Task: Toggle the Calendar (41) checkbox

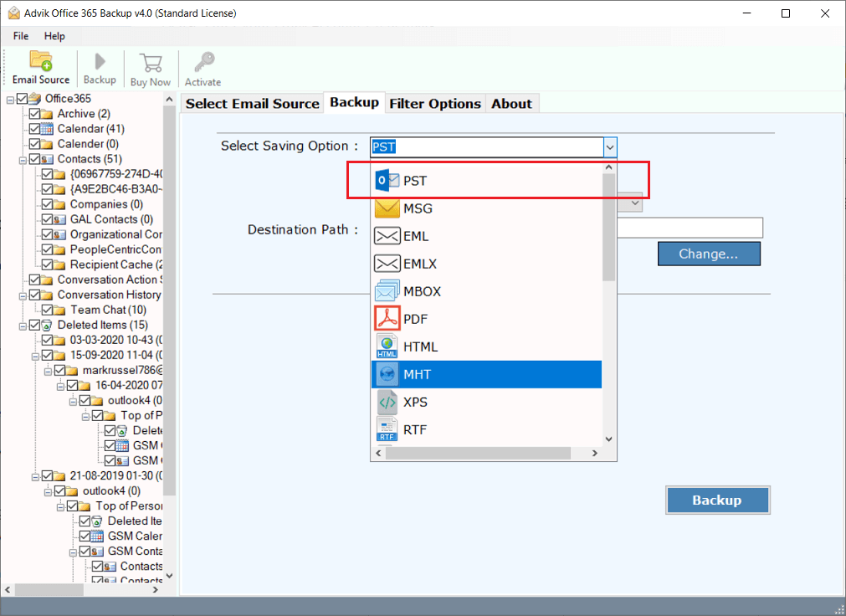Action: (x=34, y=129)
